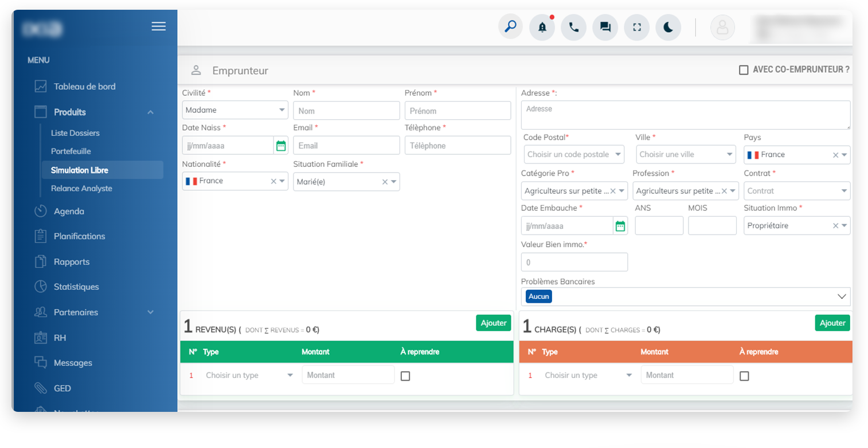The image size is (868, 448).
Task: Clear the Nationalité France selection
Action: (273, 181)
